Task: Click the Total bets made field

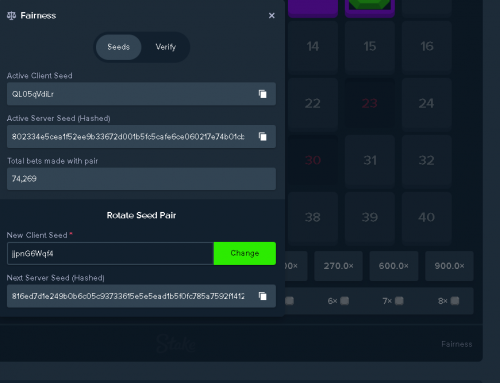Action: (141, 179)
